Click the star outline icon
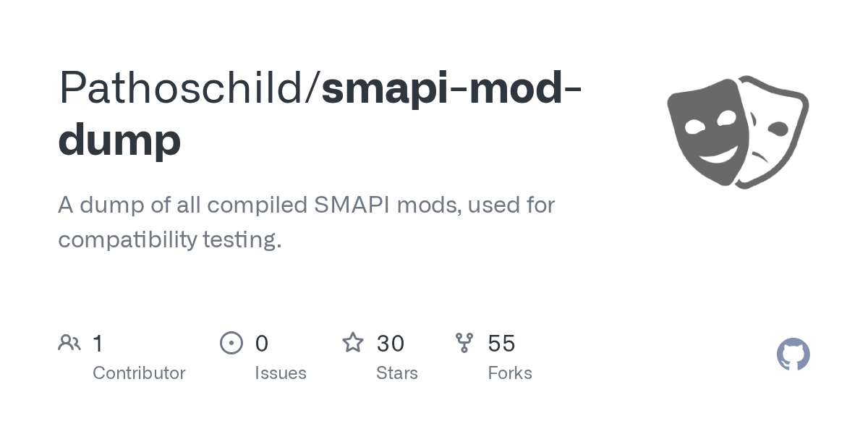This screenshot has height=434, width=868. coord(353,342)
